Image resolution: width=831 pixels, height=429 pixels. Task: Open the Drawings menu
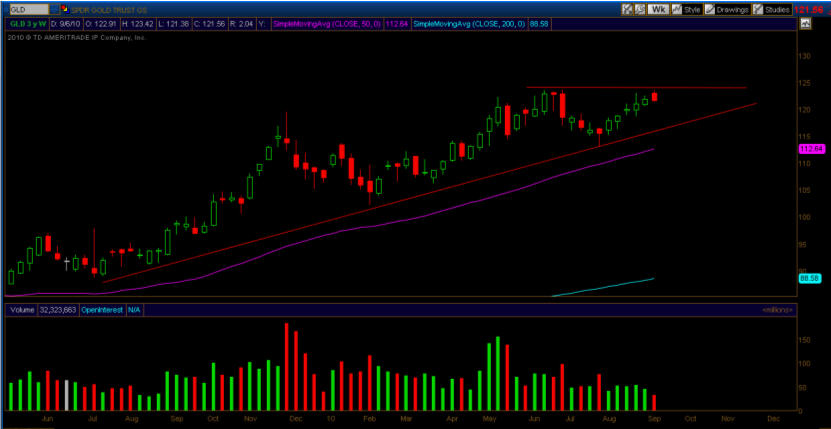[x=727, y=9]
